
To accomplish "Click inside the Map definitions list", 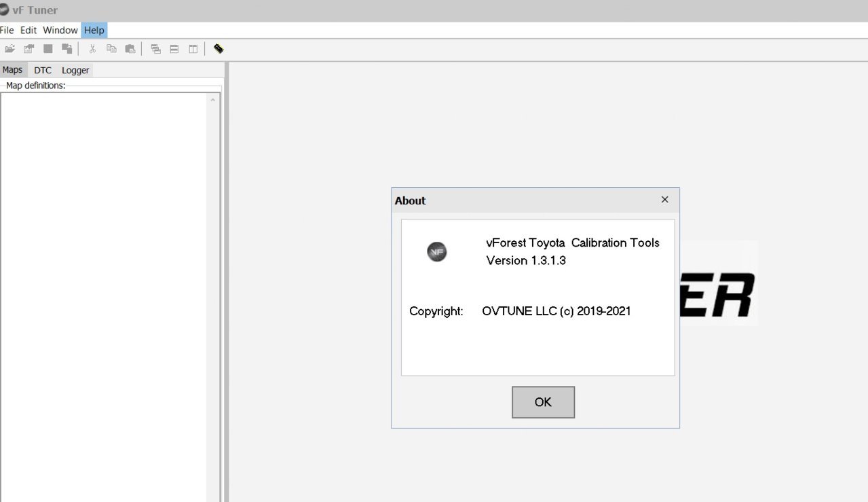I will pyautogui.click(x=104, y=297).
